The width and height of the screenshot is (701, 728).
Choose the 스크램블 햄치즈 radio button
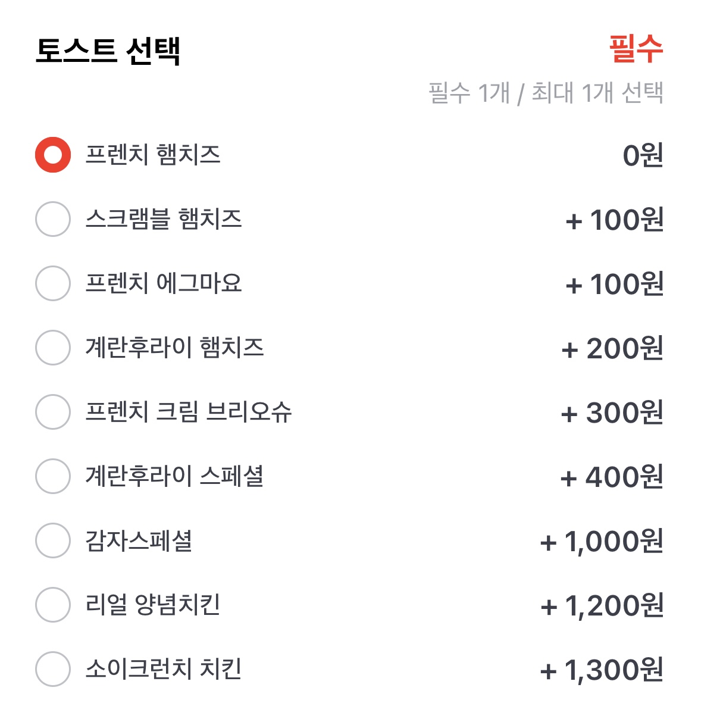(53, 219)
